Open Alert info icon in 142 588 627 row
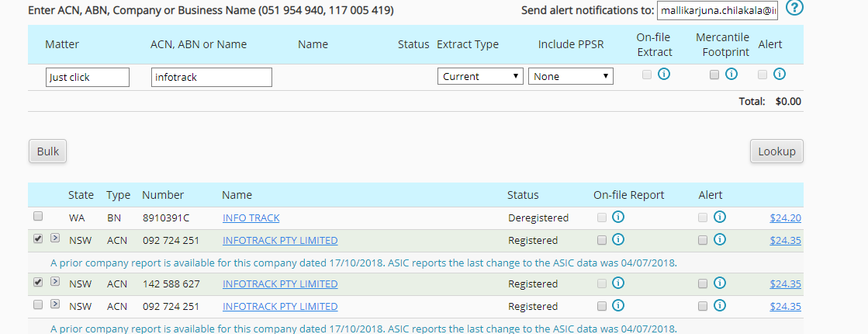The image size is (868, 334). [x=719, y=283]
